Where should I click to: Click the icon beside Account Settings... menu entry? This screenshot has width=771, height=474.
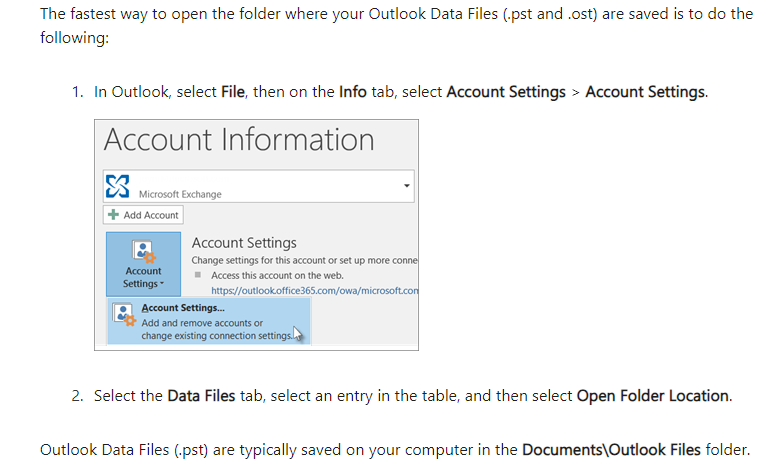(124, 315)
